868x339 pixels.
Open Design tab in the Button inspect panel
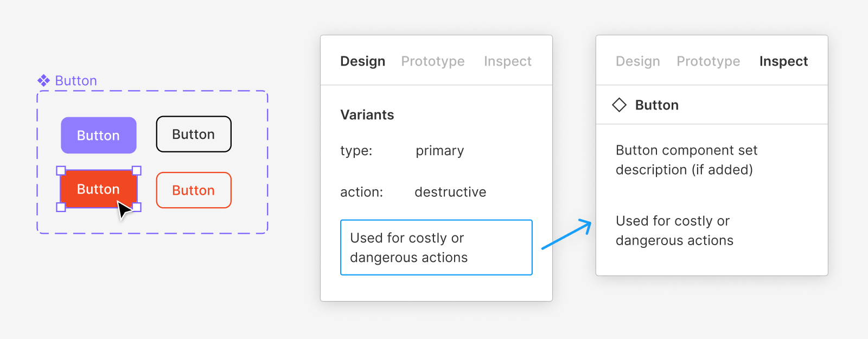[637, 61]
